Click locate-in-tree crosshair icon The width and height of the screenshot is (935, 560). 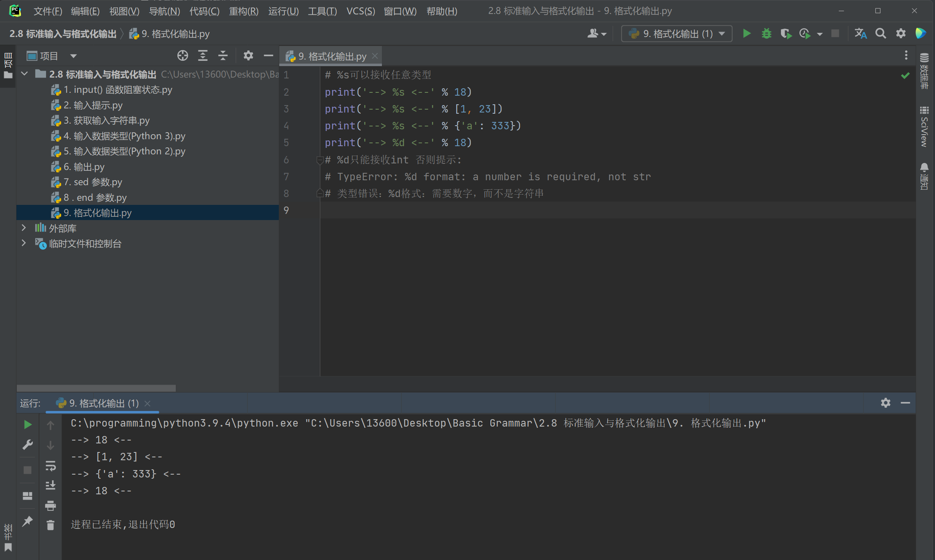(183, 55)
